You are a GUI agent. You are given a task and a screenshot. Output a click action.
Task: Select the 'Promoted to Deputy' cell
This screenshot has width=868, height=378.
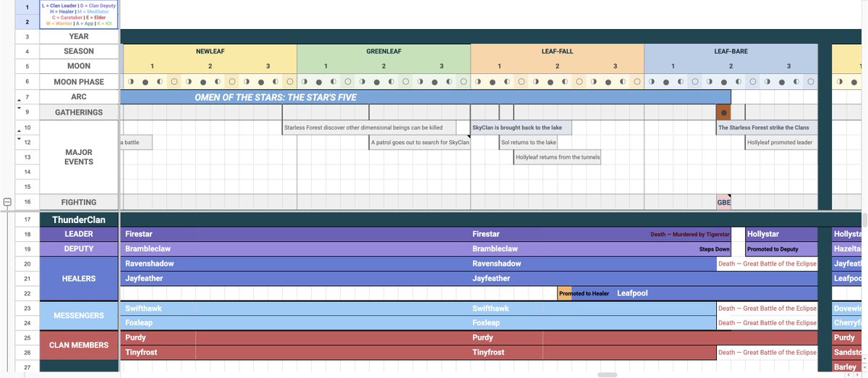click(781, 248)
